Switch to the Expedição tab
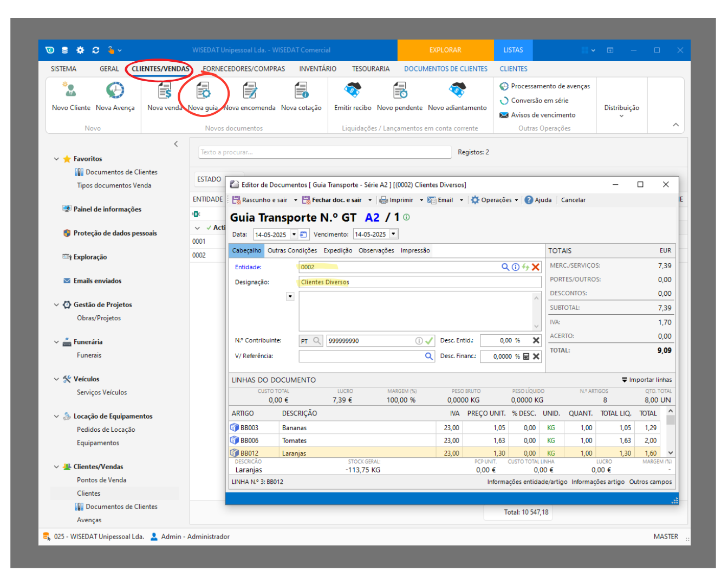Screen dimensions: 728x584 pos(337,250)
